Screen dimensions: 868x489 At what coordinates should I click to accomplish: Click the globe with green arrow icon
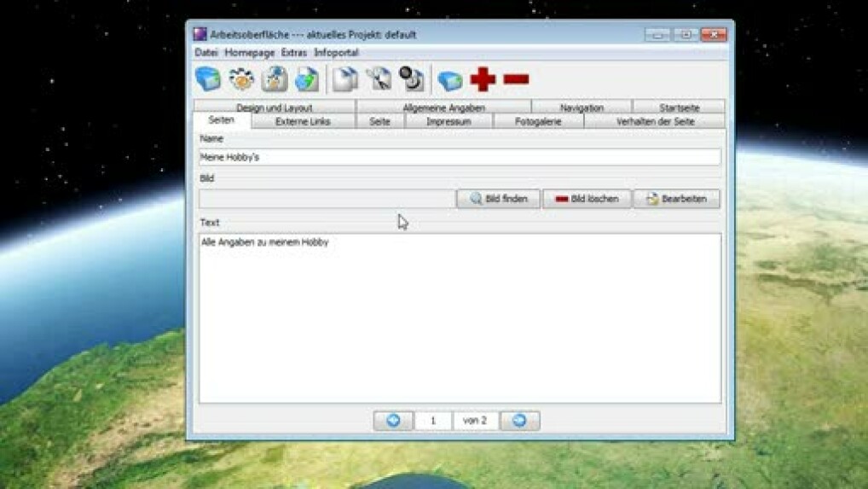(x=307, y=79)
